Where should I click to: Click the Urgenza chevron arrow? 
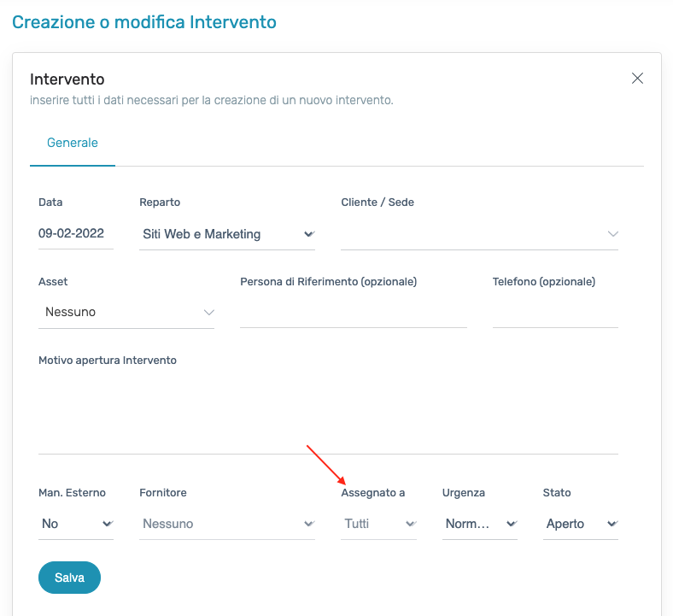(x=512, y=524)
